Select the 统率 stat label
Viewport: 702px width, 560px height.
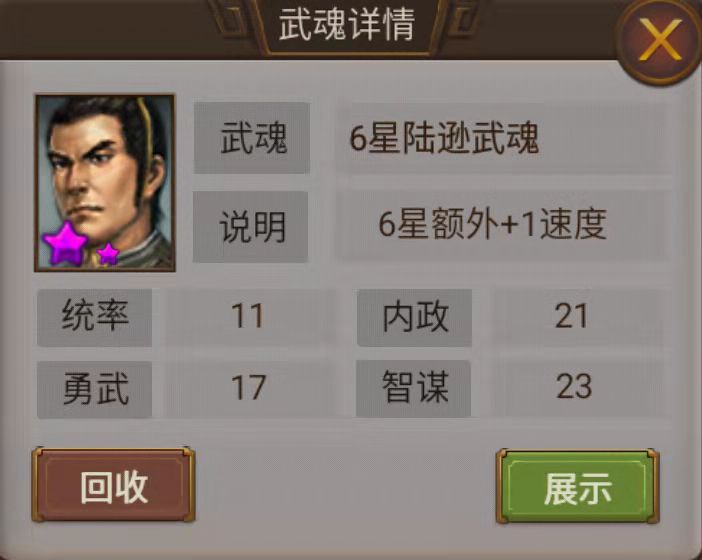pyautogui.click(x=94, y=317)
